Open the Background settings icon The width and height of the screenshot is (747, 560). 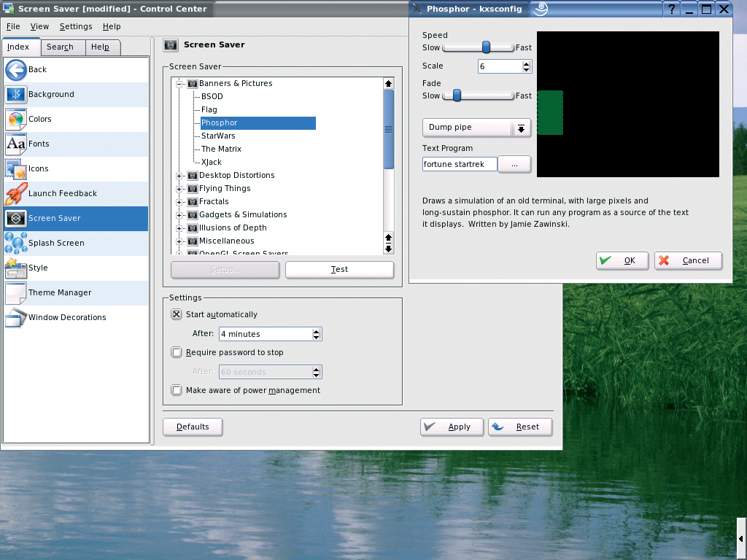coord(16,94)
